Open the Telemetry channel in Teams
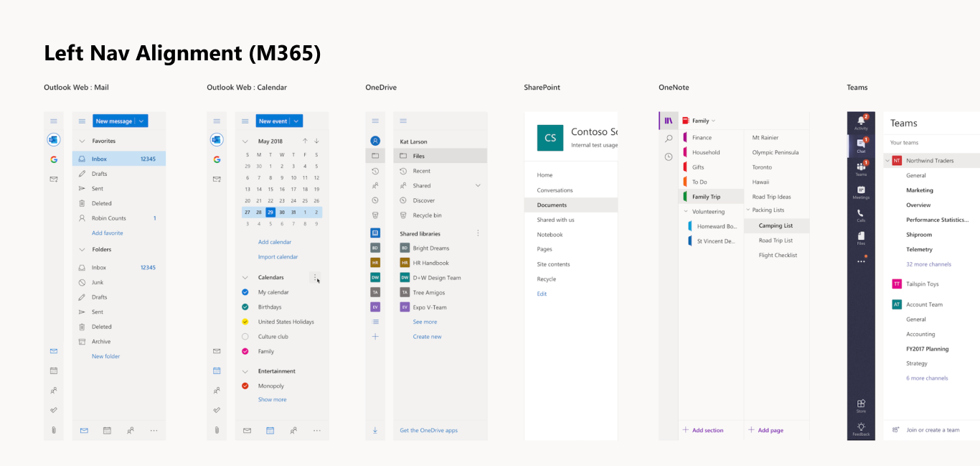This screenshot has height=466, width=980. click(920, 250)
